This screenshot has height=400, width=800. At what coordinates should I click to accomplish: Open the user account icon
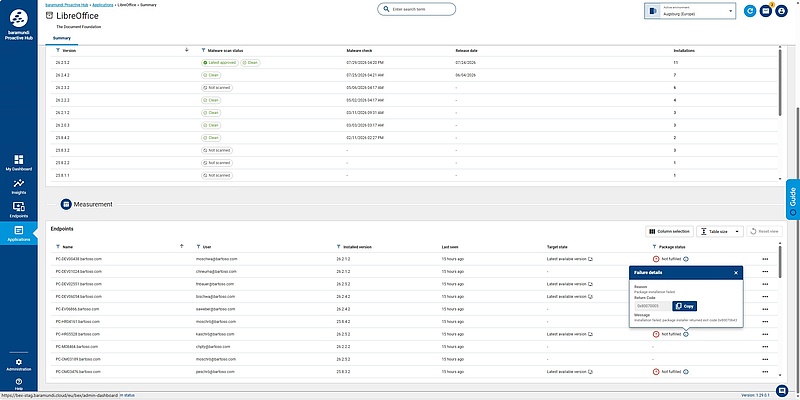[x=781, y=11]
